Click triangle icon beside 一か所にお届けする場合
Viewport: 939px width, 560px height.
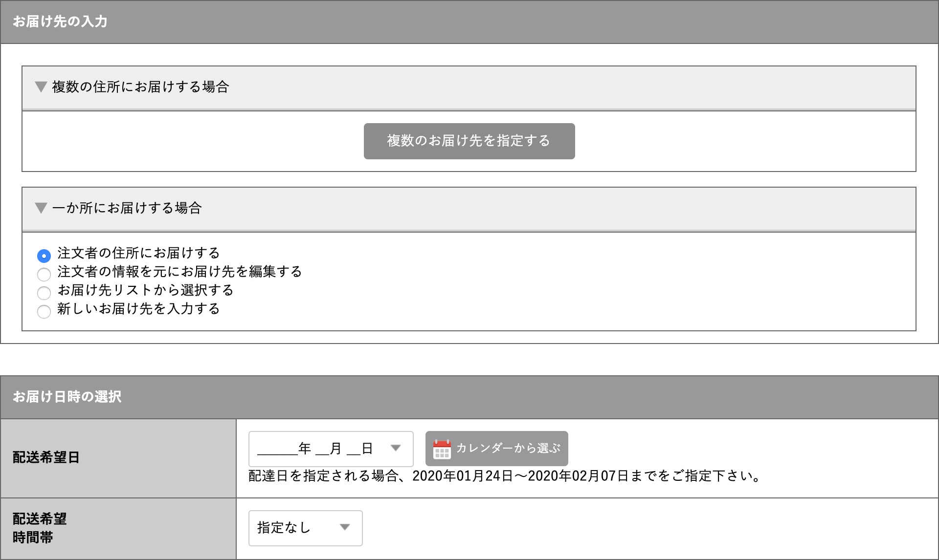[x=41, y=208]
